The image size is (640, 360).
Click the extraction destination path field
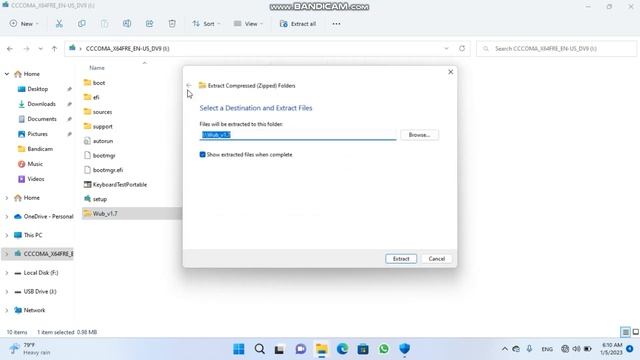pos(298,135)
